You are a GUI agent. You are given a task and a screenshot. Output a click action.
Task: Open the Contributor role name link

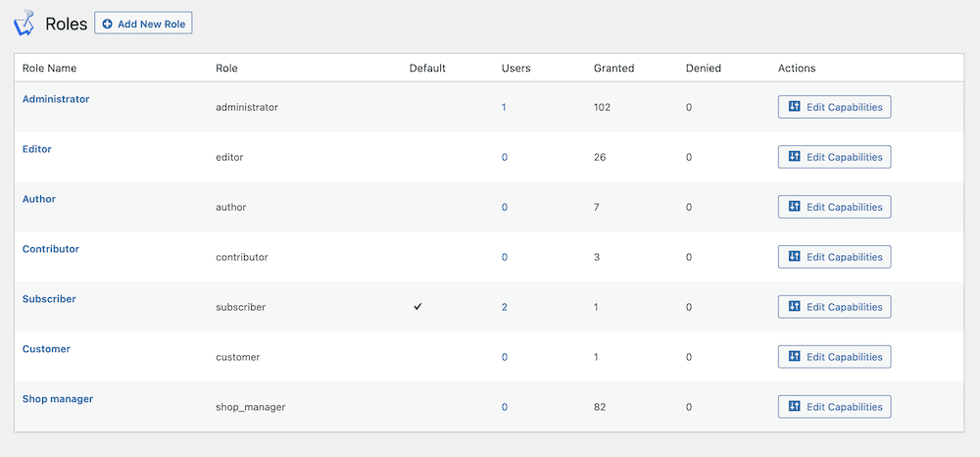[51, 249]
